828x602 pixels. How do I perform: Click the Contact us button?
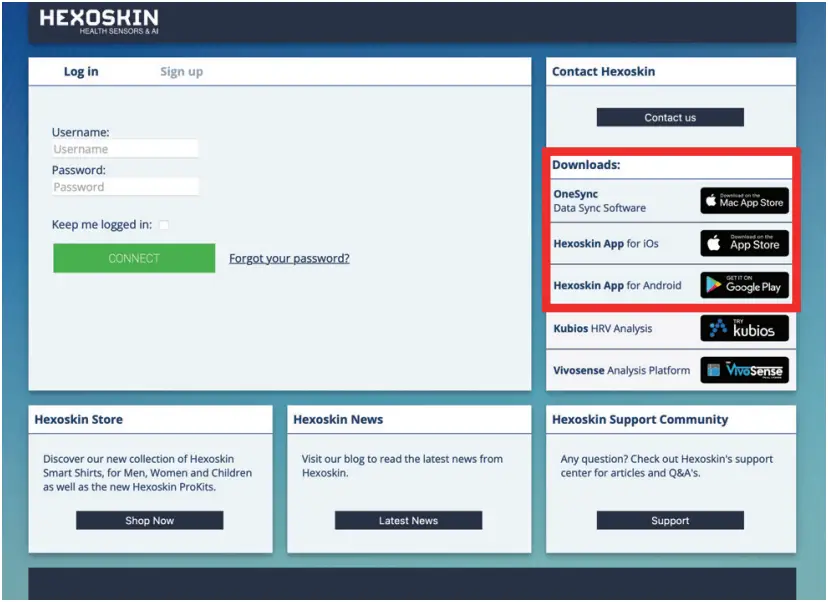click(669, 117)
